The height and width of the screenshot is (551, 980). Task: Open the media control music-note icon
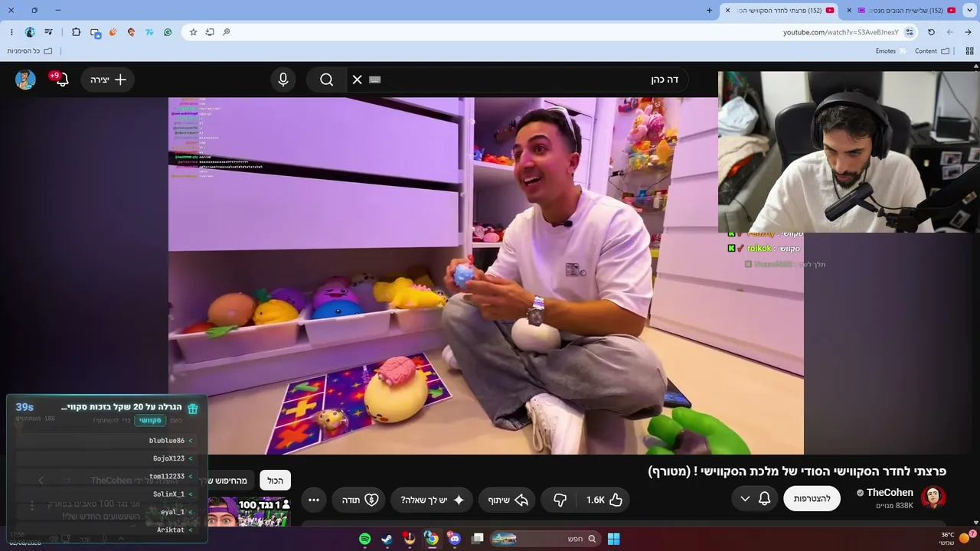click(49, 32)
